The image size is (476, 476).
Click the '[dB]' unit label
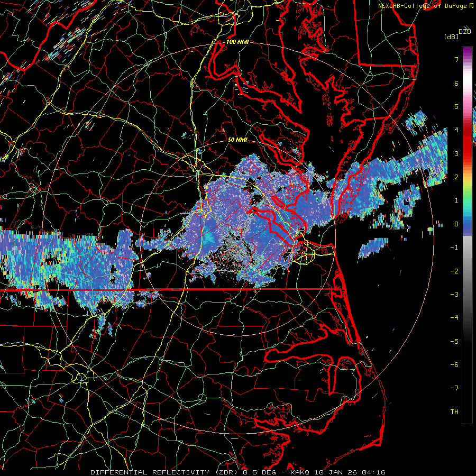pyautogui.click(x=451, y=36)
